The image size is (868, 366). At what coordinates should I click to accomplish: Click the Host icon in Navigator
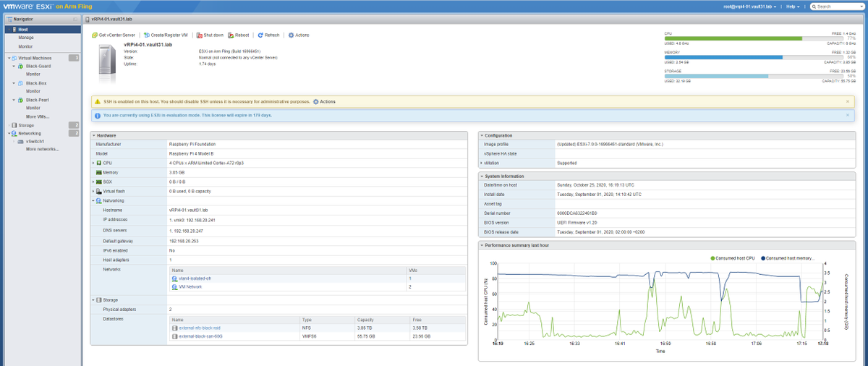click(x=14, y=29)
